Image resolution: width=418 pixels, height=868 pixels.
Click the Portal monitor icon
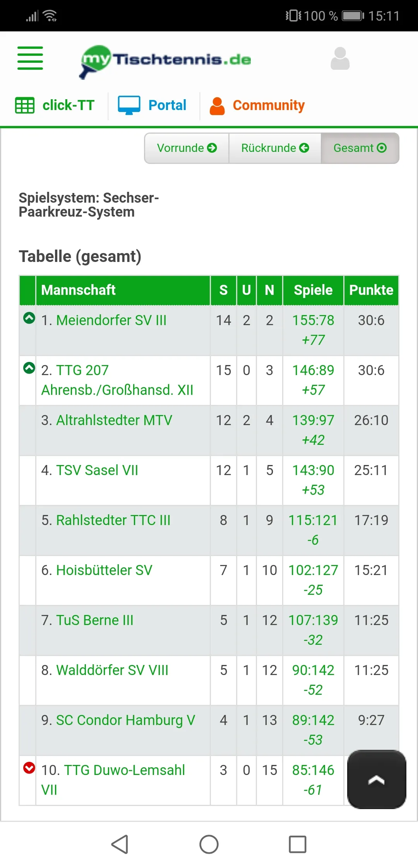click(129, 104)
